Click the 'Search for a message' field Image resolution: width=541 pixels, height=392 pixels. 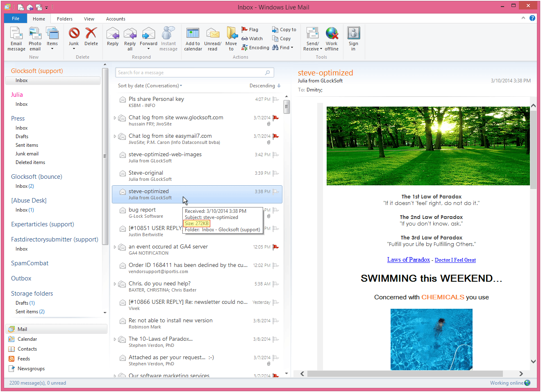tap(195, 73)
